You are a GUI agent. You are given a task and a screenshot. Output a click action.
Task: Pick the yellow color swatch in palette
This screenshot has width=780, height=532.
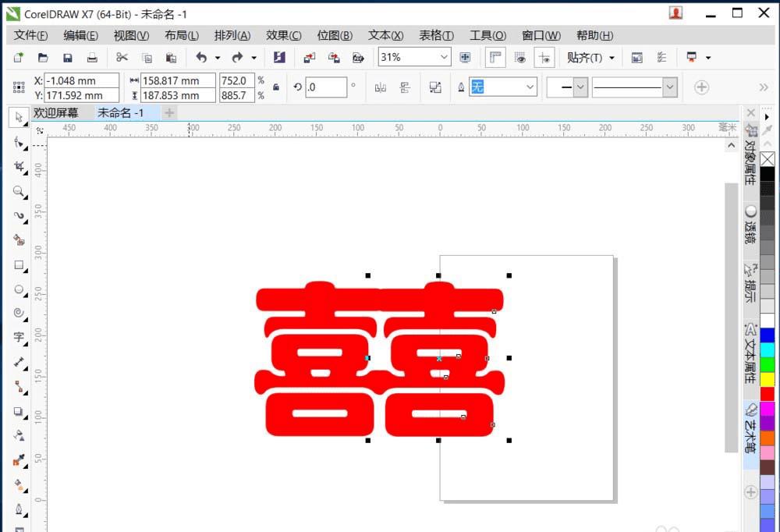767,379
